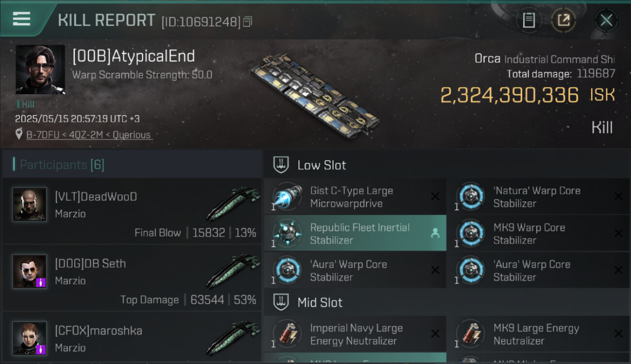Open the clipboard notes icon

pos(529,20)
